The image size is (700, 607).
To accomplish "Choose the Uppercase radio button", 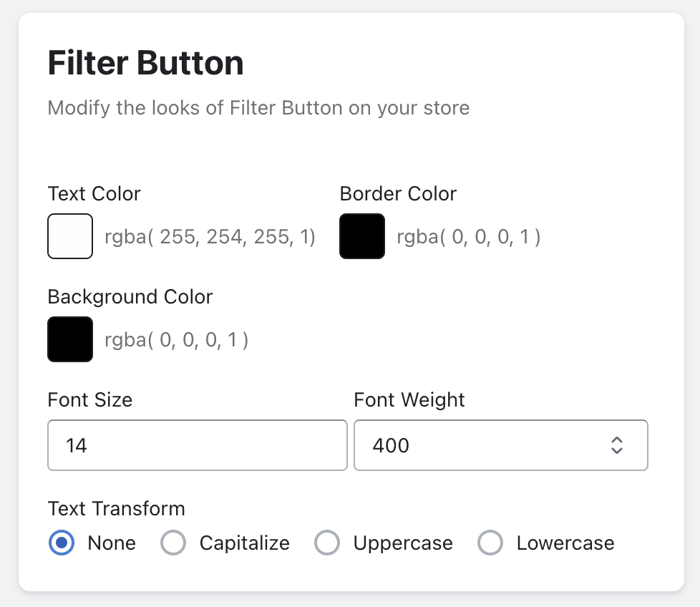I will click(x=327, y=543).
